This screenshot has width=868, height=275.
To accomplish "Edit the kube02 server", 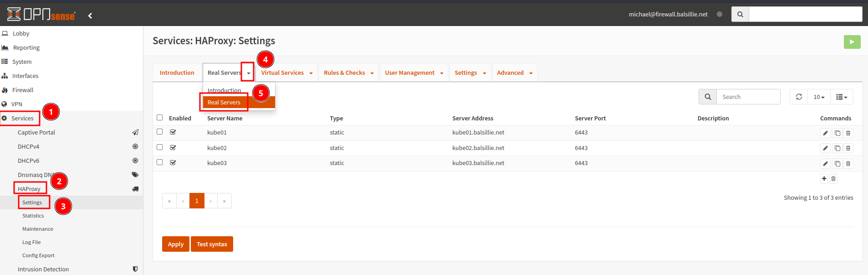I will (x=825, y=148).
